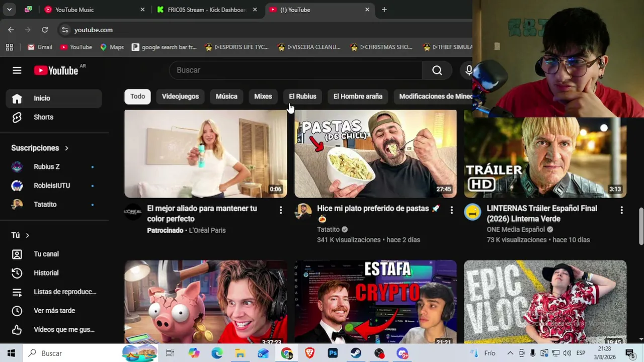Select the Mixes filter chip
644x362 pixels.
(x=263, y=97)
